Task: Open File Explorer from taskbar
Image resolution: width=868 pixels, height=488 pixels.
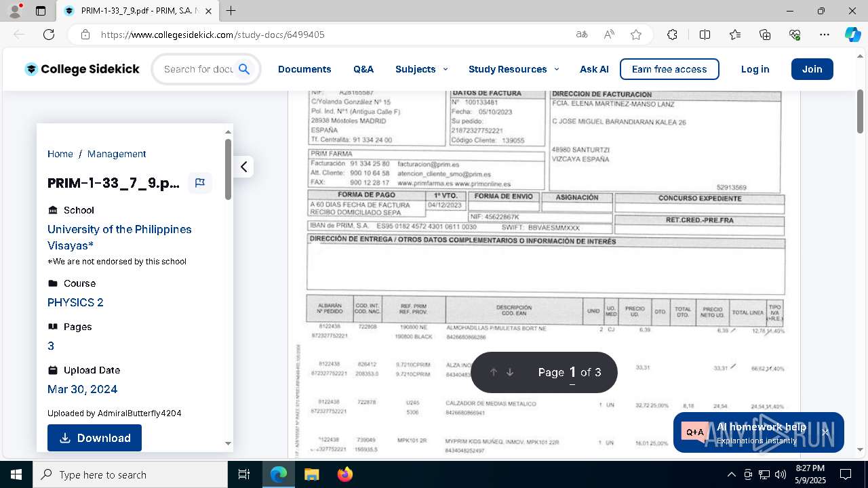Action: click(x=311, y=474)
